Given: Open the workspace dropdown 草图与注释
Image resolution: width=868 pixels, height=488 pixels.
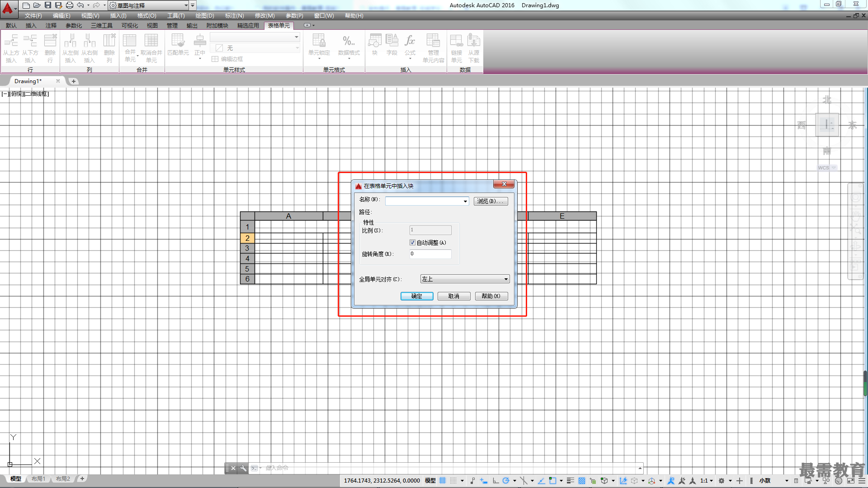Looking at the screenshot, I should tap(149, 5).
